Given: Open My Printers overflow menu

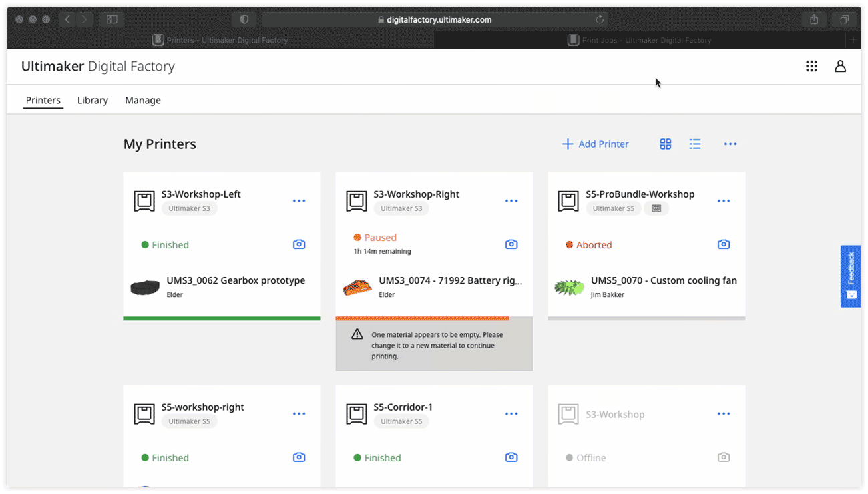Looking at the screenshot, I should pyautogui.click(x=730, y=144).
